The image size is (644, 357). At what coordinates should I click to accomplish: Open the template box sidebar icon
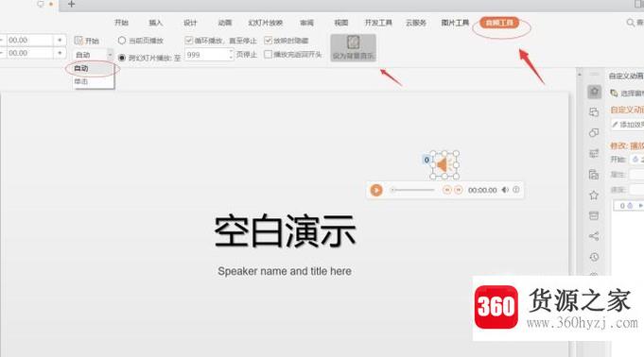click(594, 216)
